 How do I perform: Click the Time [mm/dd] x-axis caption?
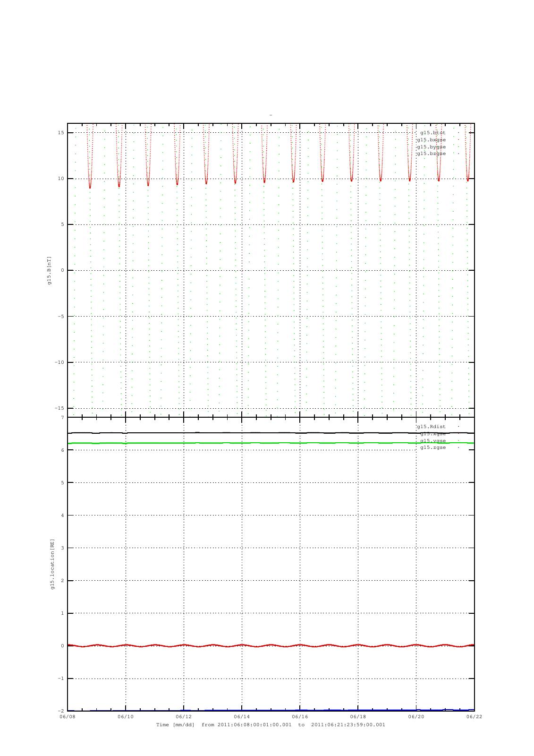(271, 725)
